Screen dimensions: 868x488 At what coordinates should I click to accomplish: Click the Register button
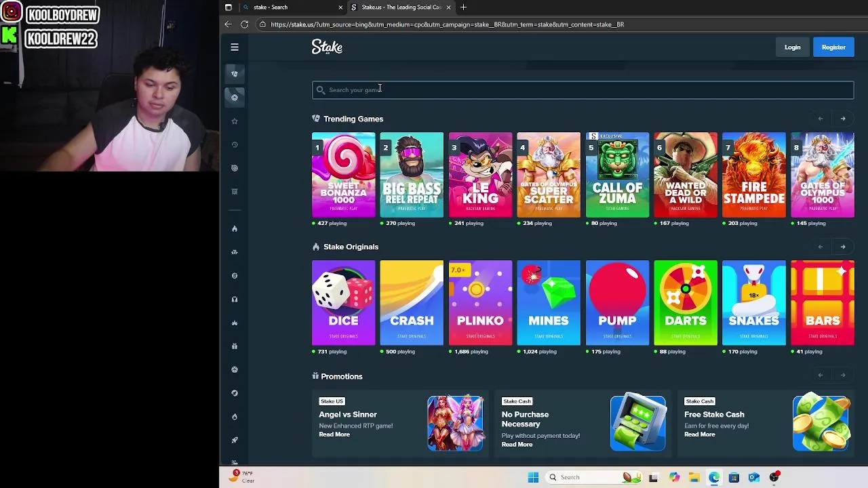click(x=833, y=47)
